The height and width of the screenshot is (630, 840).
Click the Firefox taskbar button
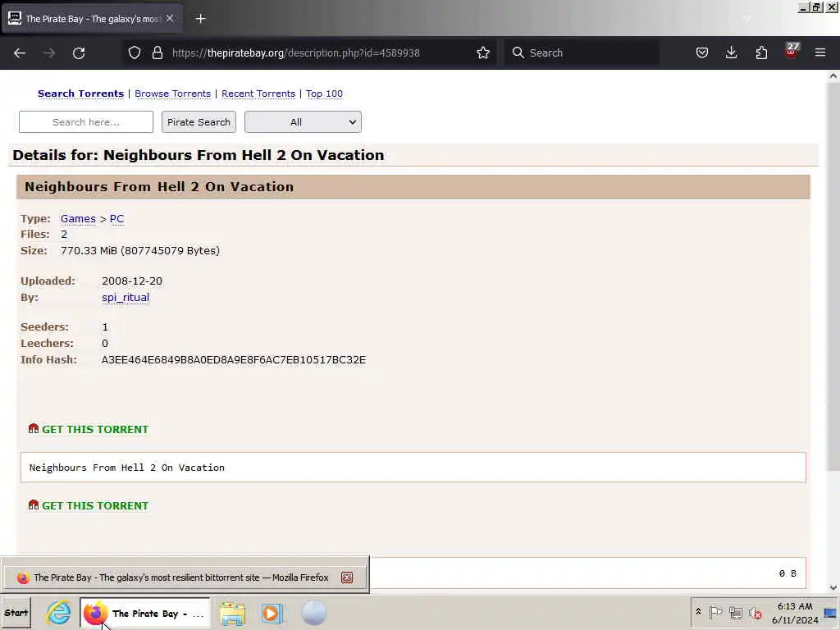click(x=144, y=614)
